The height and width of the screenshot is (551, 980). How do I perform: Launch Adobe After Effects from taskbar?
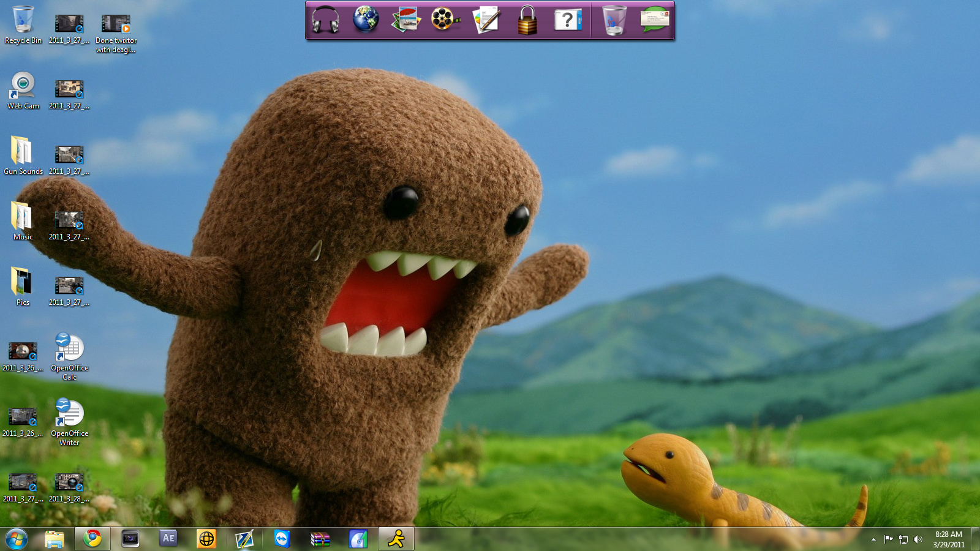pyautogui.click(x=168, y=539)
